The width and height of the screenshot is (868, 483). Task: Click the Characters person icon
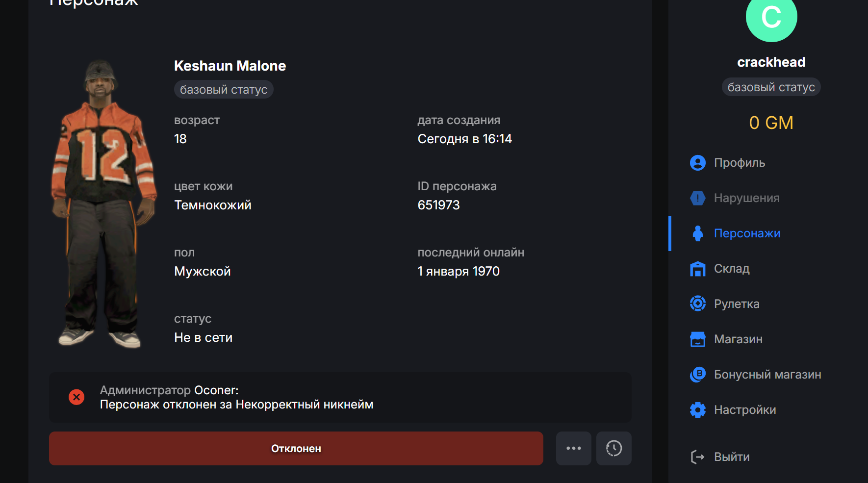697,233
